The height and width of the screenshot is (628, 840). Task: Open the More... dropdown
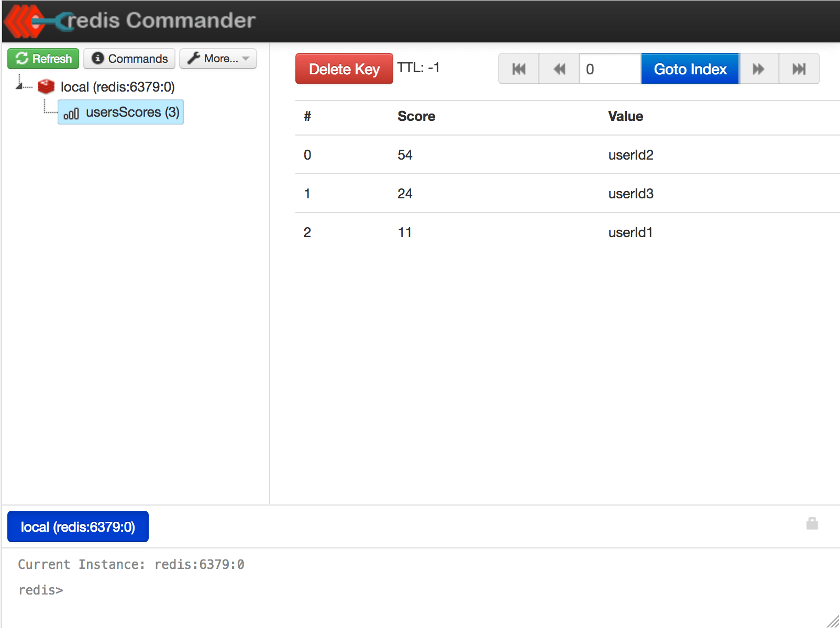tap(218, 59)
